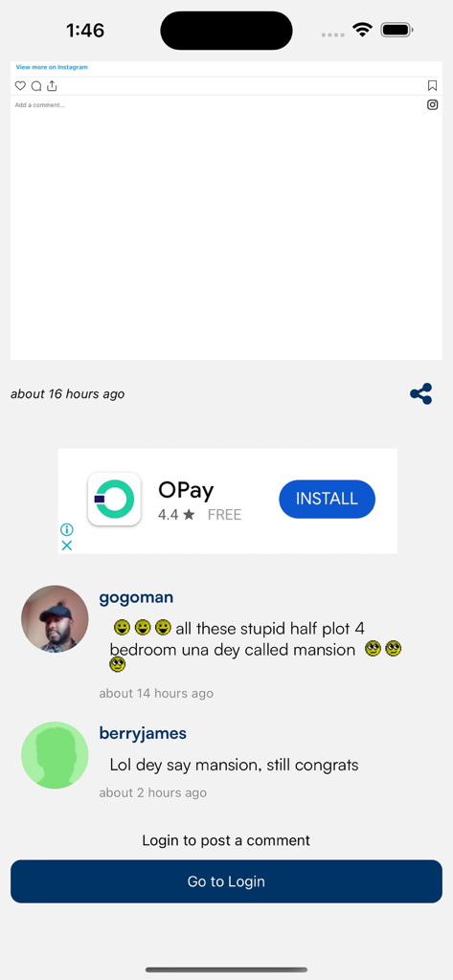Tap the about 16 hours ago timestamp

pyautogui.click(x=68, y=393)
